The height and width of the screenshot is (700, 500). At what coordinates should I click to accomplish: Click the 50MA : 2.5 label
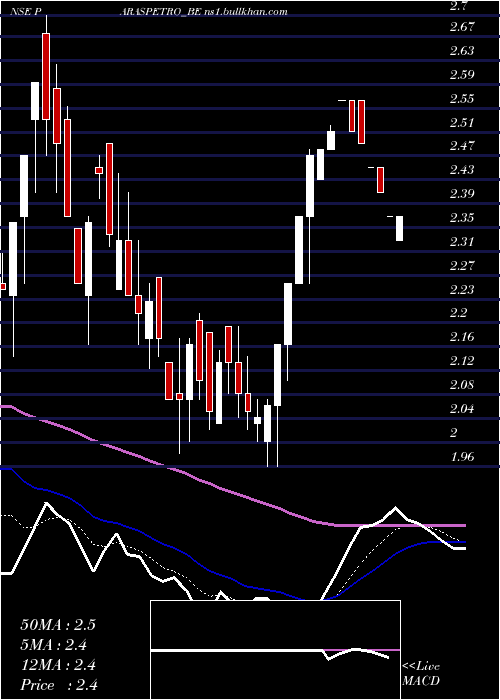[58, 625]
